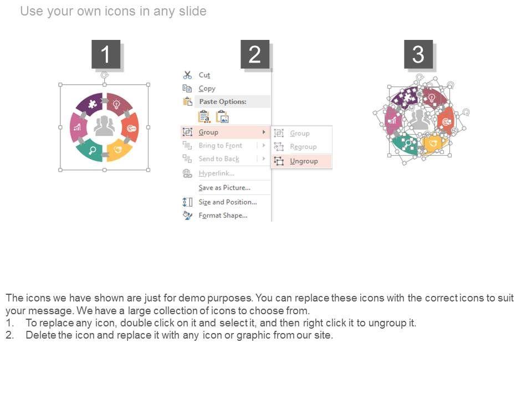Click the key icon on orange segment in step 1 diagram
Viewport: 532px width, 399px height.
point(131,129)
